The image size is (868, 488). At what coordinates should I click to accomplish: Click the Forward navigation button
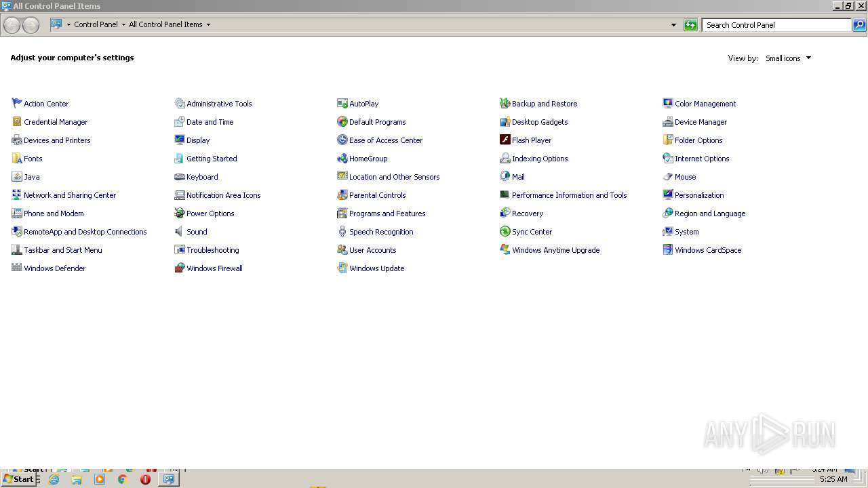(x=31, y=25)
